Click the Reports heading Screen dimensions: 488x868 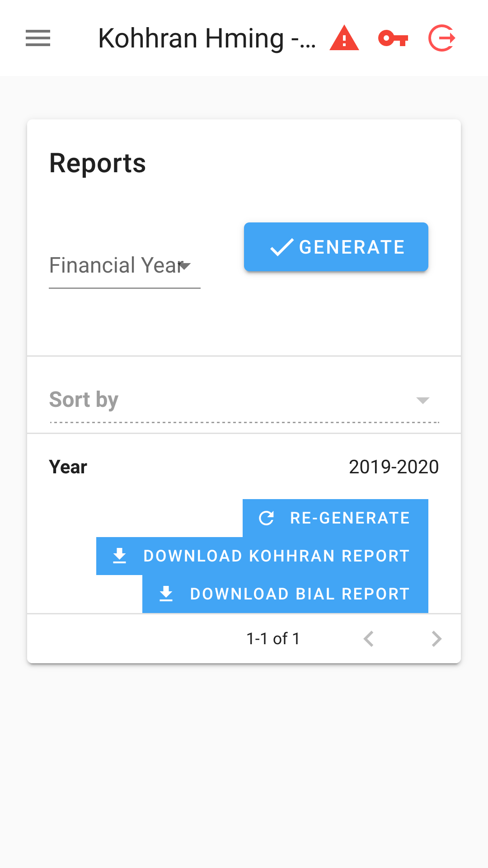[x=98, y=163]
